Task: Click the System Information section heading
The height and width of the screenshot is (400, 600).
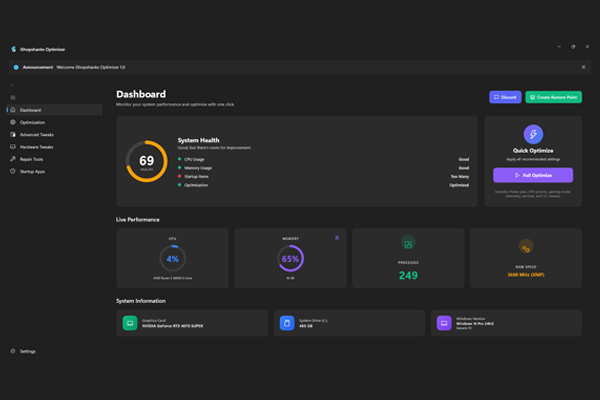Action: click(141, 301)
